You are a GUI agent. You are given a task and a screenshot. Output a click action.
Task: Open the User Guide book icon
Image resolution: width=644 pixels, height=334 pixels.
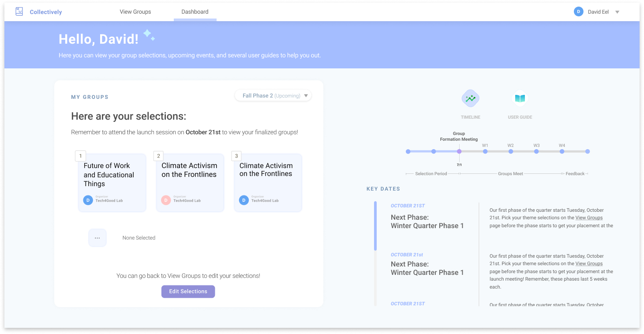(520, 98)
